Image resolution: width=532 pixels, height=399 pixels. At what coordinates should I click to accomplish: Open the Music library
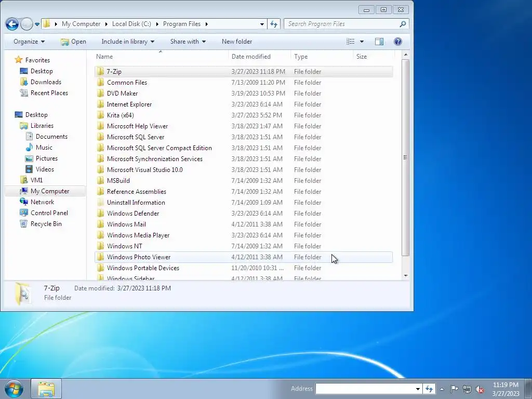38,147
